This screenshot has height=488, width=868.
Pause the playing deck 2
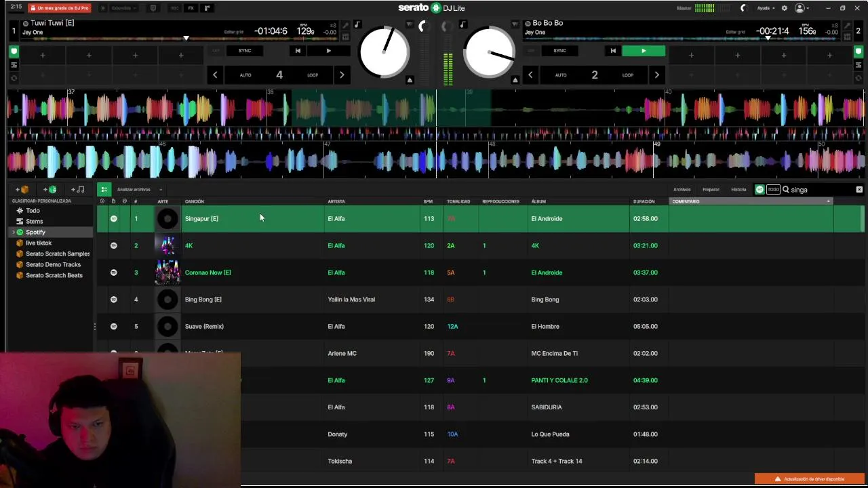(644, 51)
